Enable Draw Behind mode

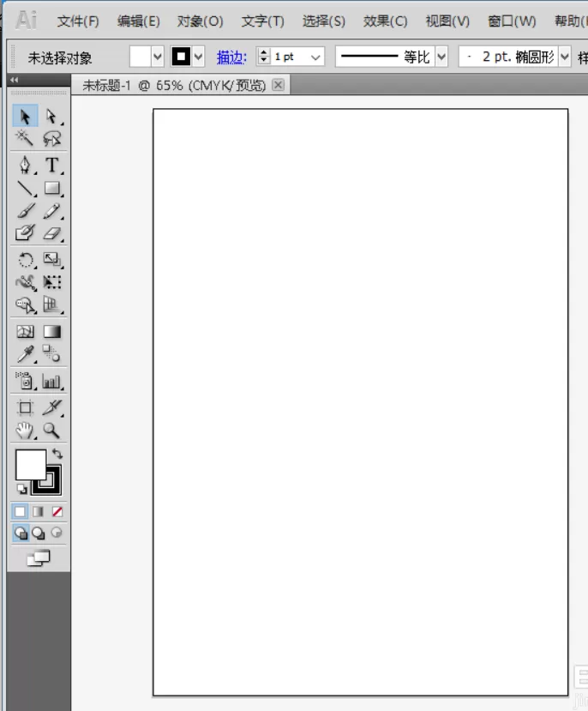[39, 533]
